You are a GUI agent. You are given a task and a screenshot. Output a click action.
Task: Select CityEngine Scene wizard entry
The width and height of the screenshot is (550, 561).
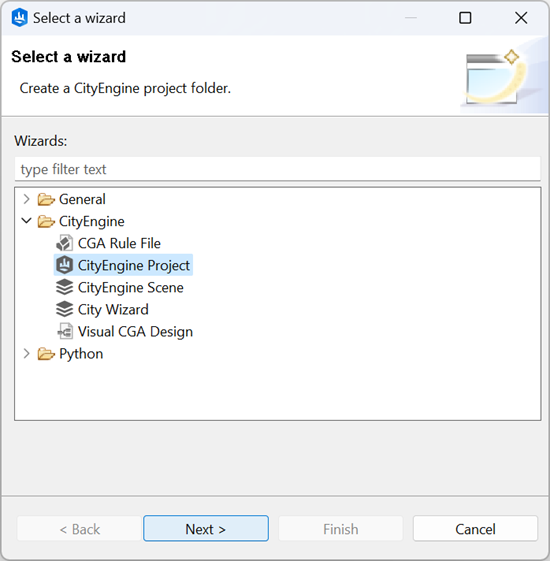coord(131,288)
